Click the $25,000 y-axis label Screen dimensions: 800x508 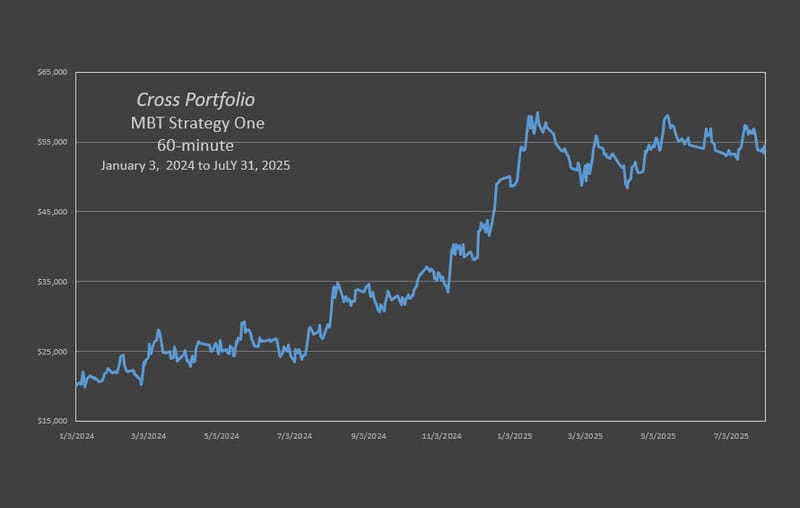pyautogui.click(x=52, y=351)
